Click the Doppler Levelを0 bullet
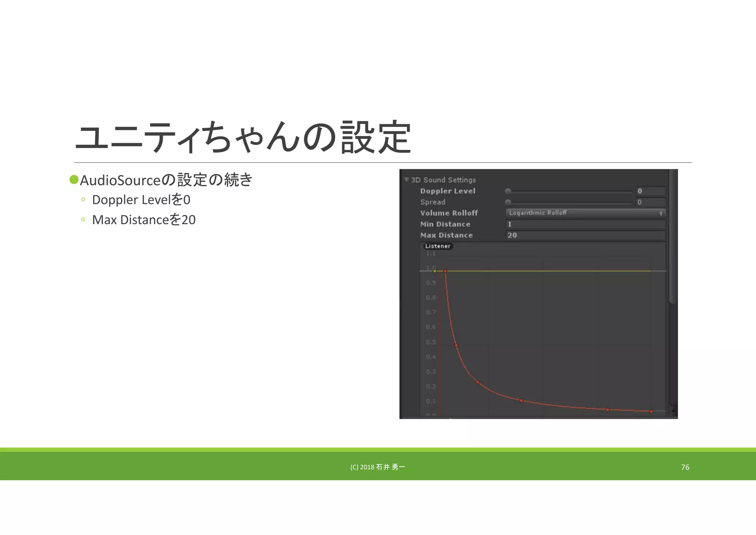 pos(141,200)
